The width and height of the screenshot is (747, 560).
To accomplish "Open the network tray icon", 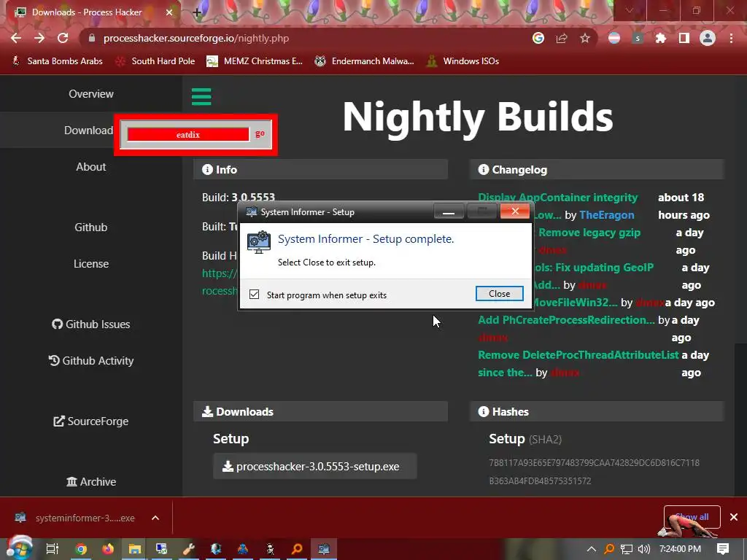I will coord(627,549).
